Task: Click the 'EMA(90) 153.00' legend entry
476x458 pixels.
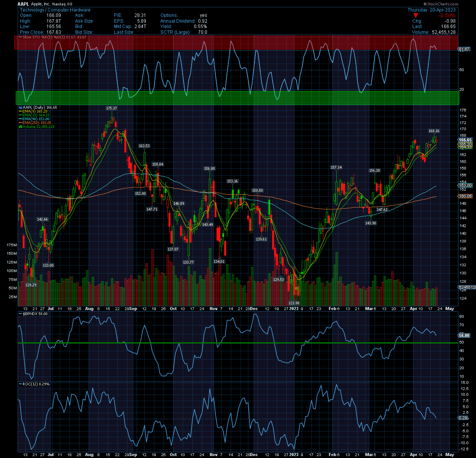Action: [35, 119]
